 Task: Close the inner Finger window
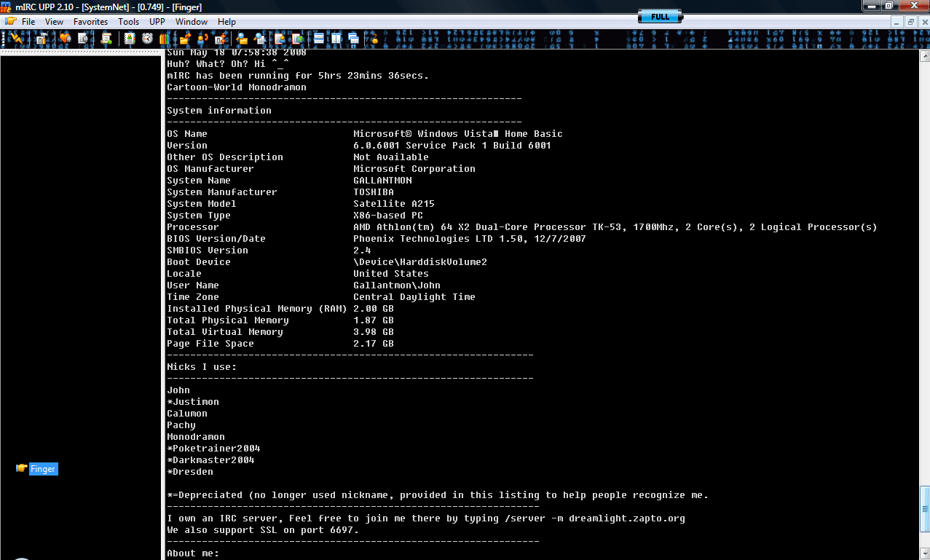(x=923, y=22)
